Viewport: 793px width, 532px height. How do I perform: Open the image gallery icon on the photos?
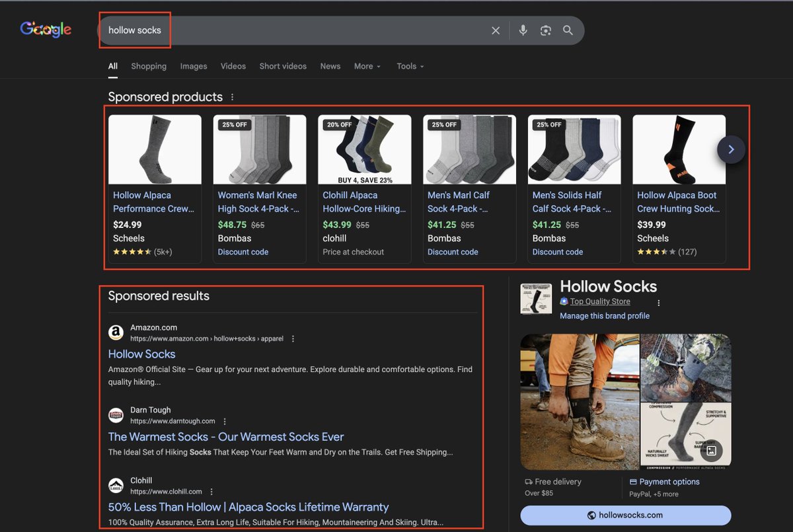point(711,451)
